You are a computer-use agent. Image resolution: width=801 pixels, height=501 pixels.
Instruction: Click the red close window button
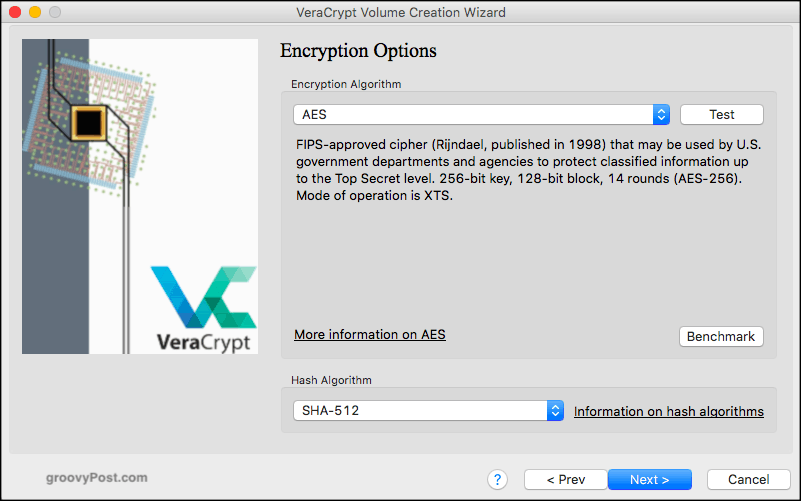click(15, 12)
